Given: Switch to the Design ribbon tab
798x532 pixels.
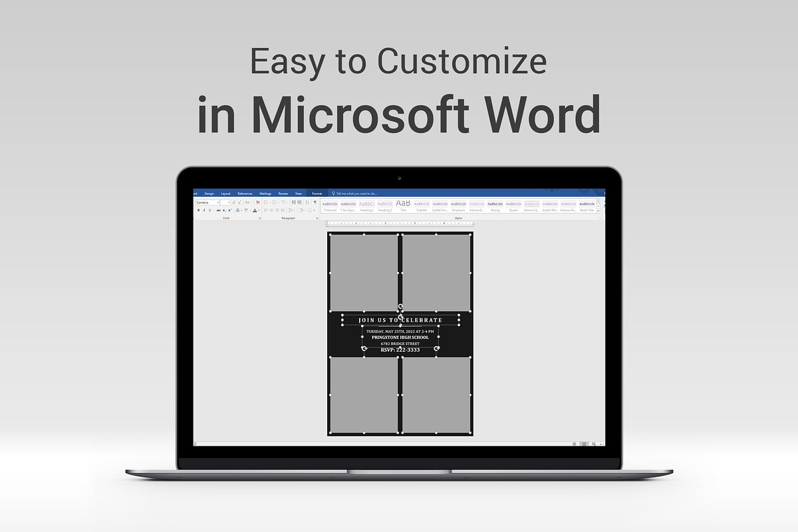Looking at the screenshot, I should point(209,194).
